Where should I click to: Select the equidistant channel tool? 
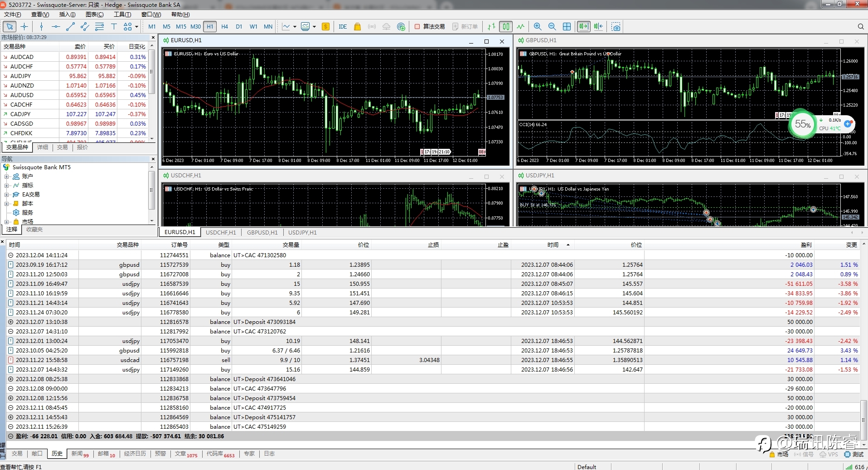85,27
